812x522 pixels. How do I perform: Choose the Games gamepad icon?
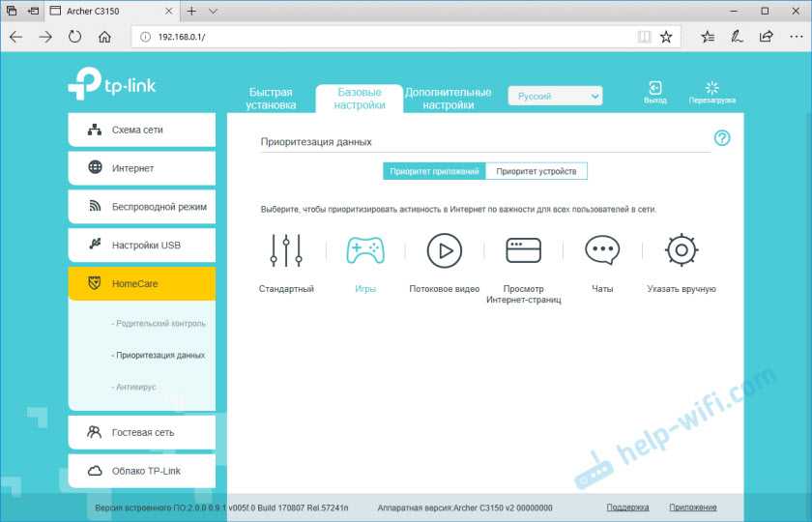coord(364,250)
